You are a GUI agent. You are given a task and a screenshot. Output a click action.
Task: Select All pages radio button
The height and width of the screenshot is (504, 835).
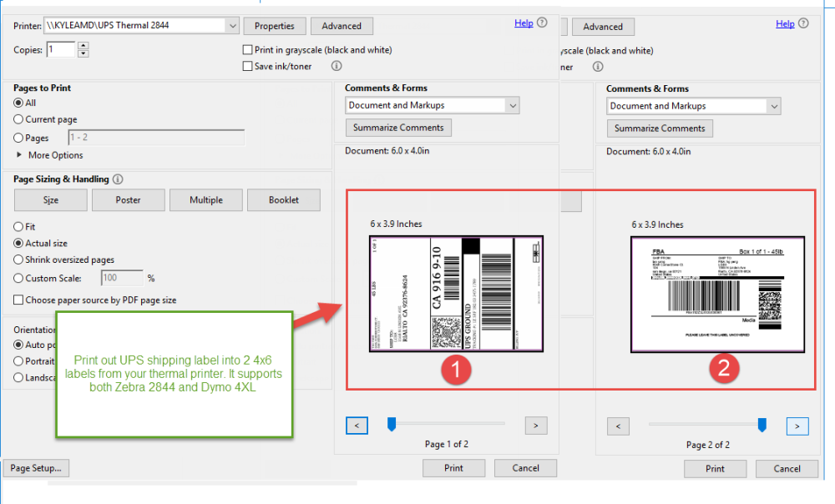(18, 103)
